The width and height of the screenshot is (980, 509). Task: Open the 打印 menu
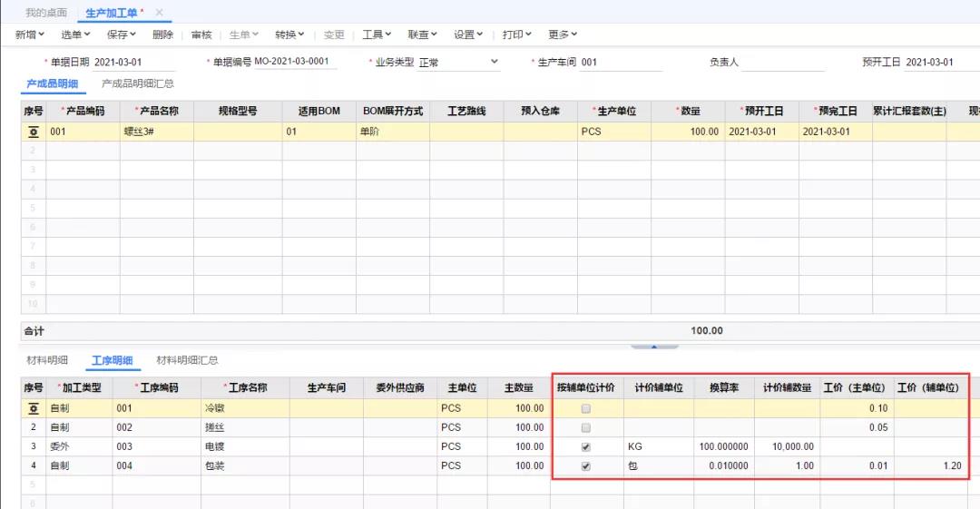click(x=517, y=34)
